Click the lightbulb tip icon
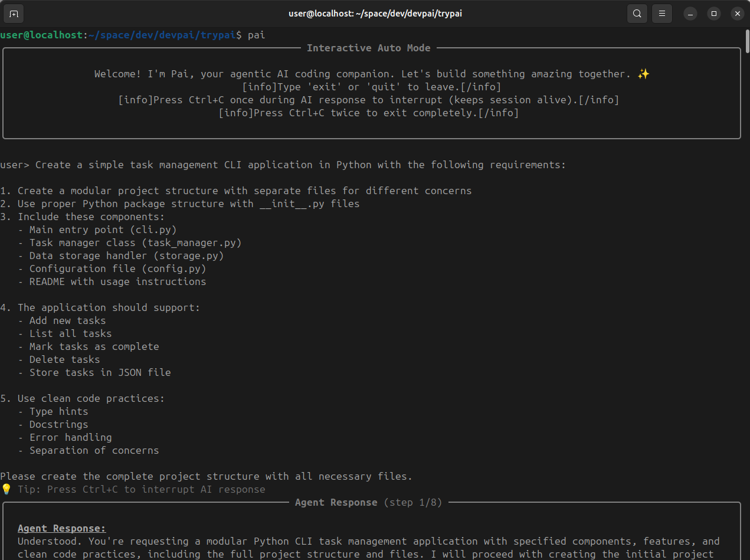This screenshot has width=750, height=560. click(6, 489)
